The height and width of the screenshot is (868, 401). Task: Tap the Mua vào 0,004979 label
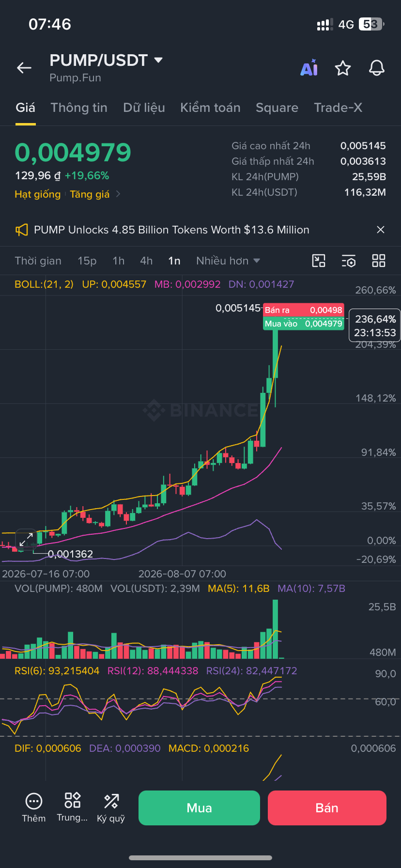[304, 324]
